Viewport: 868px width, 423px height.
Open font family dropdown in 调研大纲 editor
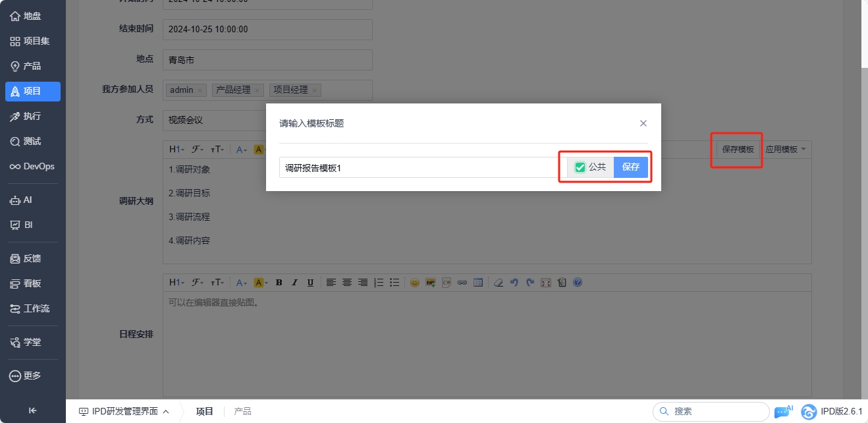pyautogui.click(x=198, y=150)
